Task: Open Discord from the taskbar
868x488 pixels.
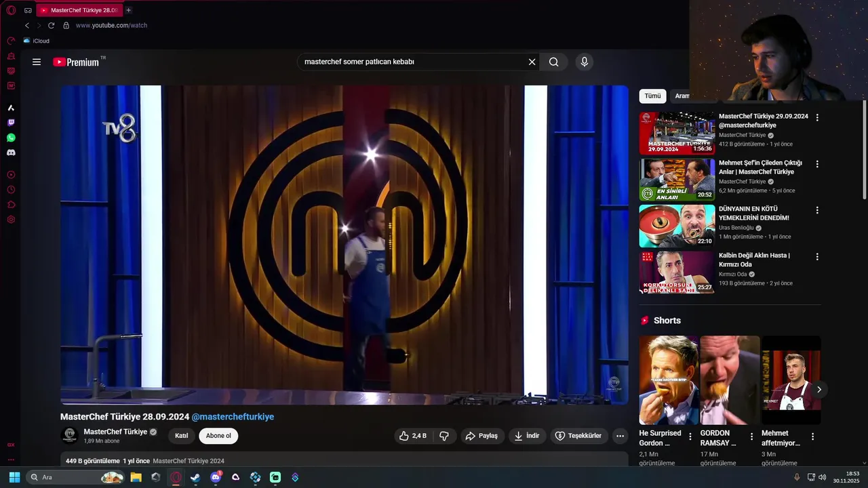Action: [x=216, y=477]
